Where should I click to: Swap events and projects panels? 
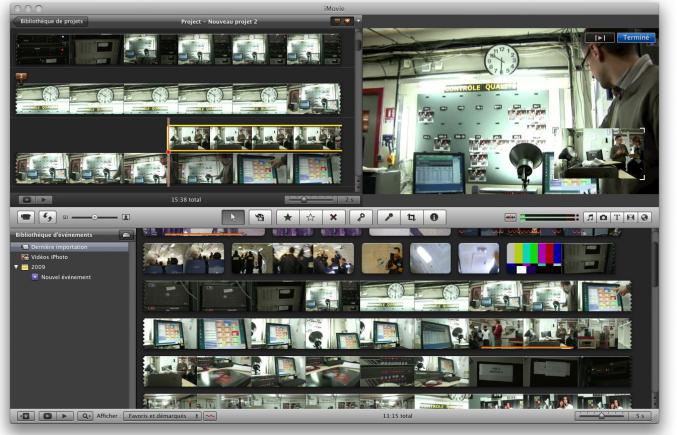47,217
